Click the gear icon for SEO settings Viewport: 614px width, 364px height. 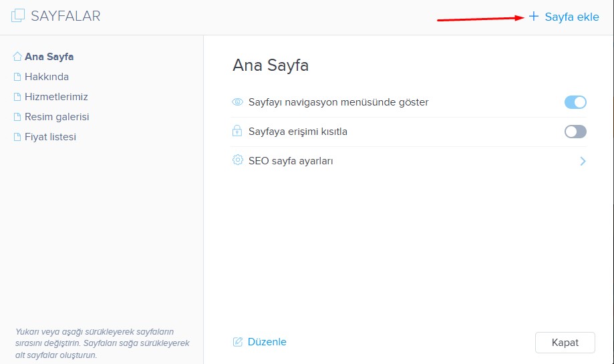tap(237, 160)
